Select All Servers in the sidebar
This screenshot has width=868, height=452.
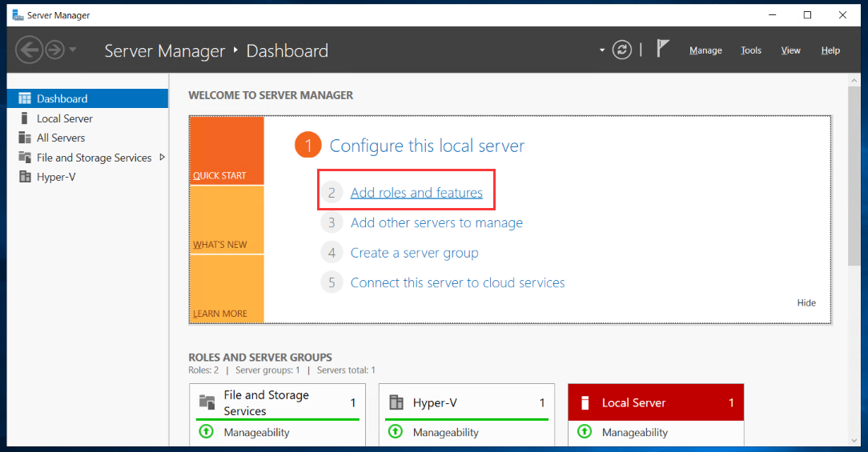tap(87, 138)
